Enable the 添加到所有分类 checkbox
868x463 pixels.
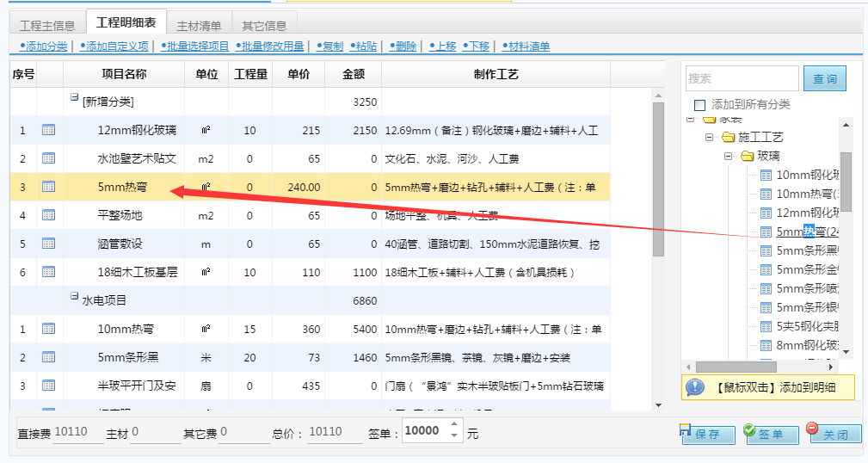point(699,105)
